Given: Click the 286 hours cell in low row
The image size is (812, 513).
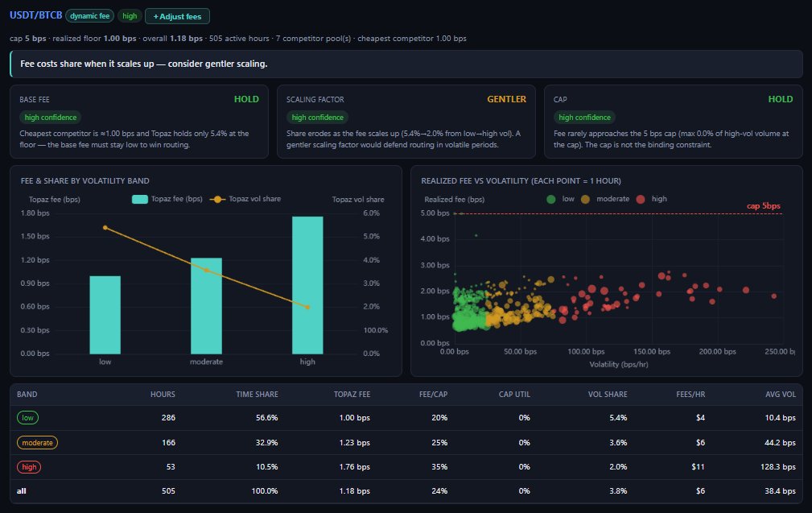Looking at the screenshot, I should 168,418.
